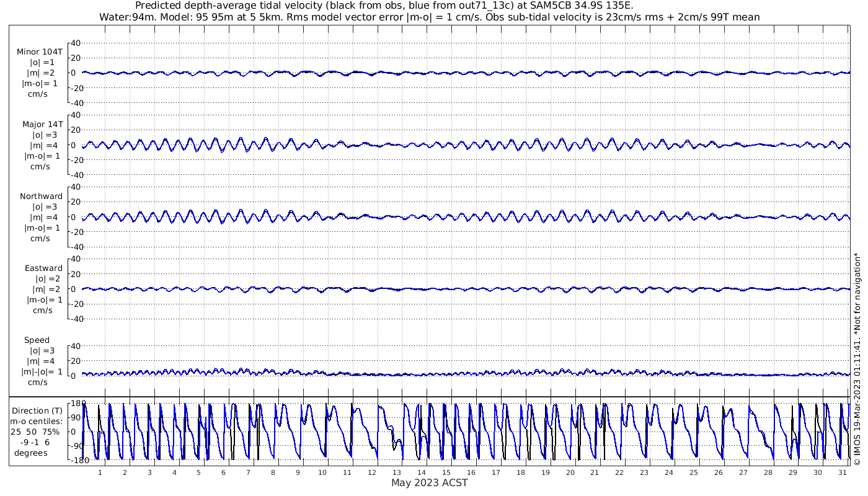
Task: Select the "25 50 75%" centile header
Action: 35,432
